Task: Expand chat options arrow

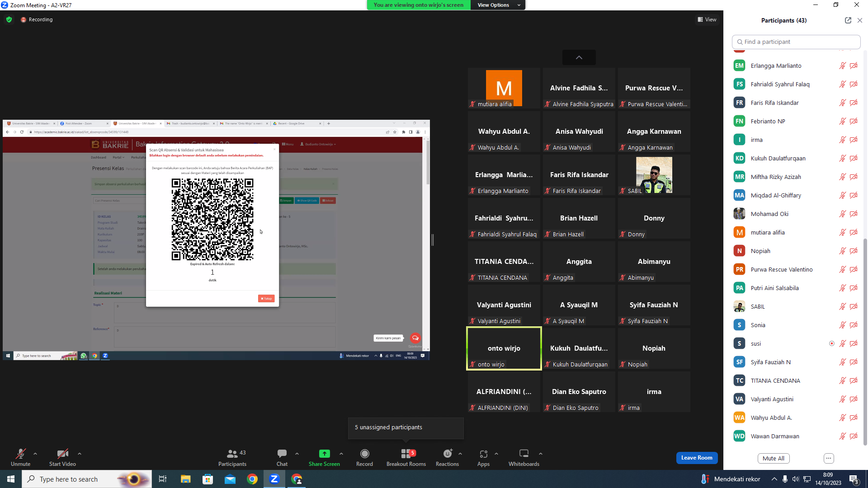Action: 297,454
